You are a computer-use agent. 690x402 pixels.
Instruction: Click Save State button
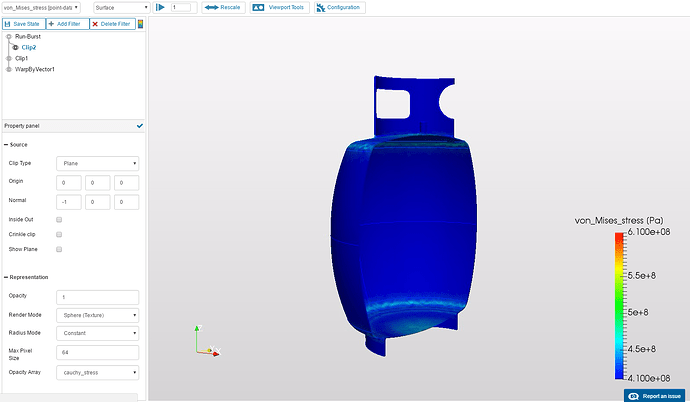tap(24, 24)
